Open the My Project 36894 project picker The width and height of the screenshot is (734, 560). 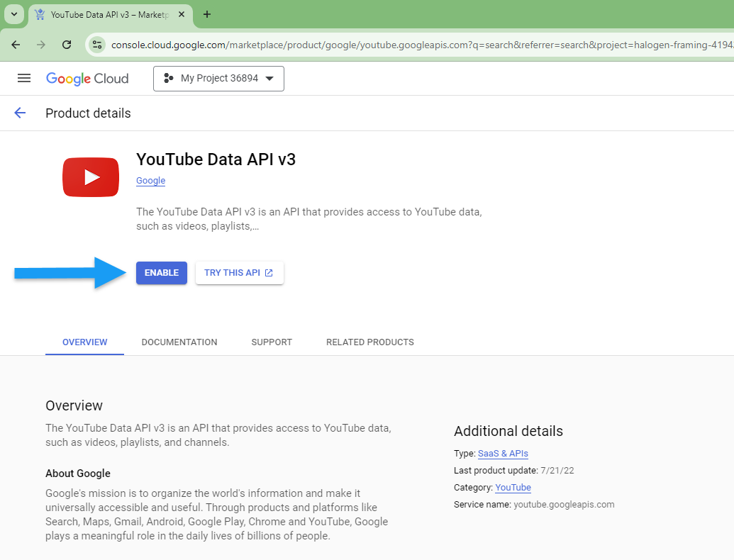tap(218, 79)
